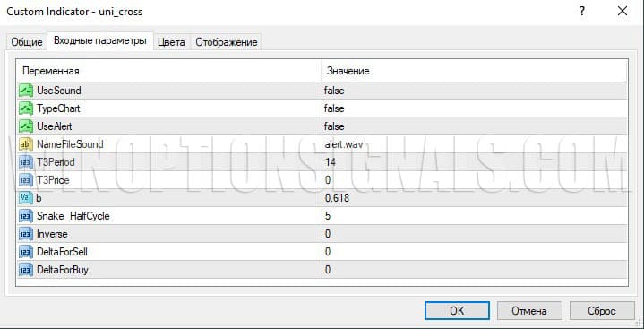Image resolution: width=644 pixels, height=329 pixels.
Task: Select the T3Period variable name
Action: pos(56,162)
